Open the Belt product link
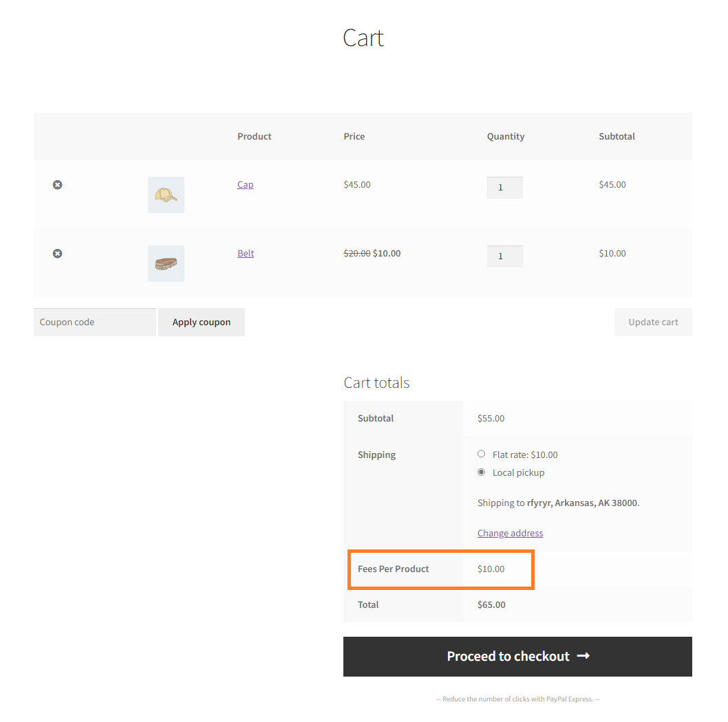 coord(246,253)
